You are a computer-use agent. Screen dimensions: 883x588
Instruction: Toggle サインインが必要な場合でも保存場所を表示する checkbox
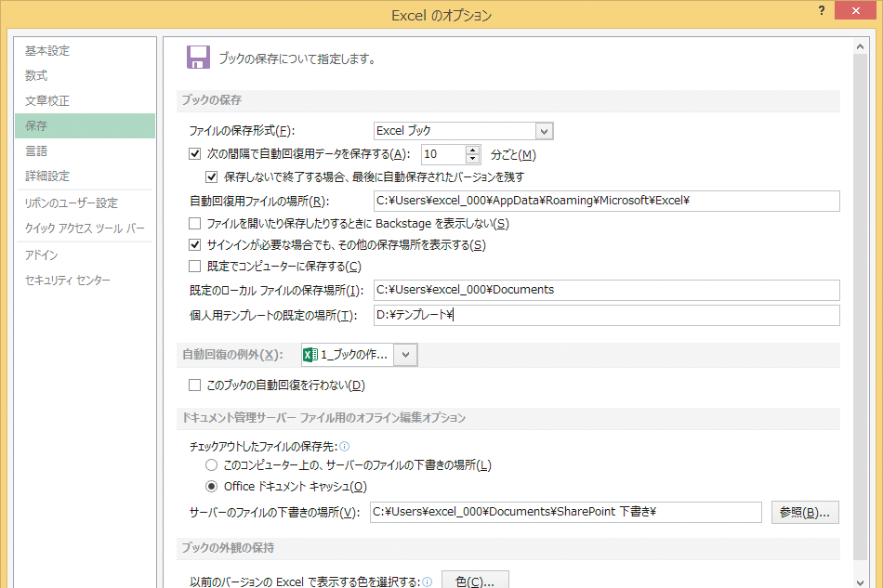point(195,244)
